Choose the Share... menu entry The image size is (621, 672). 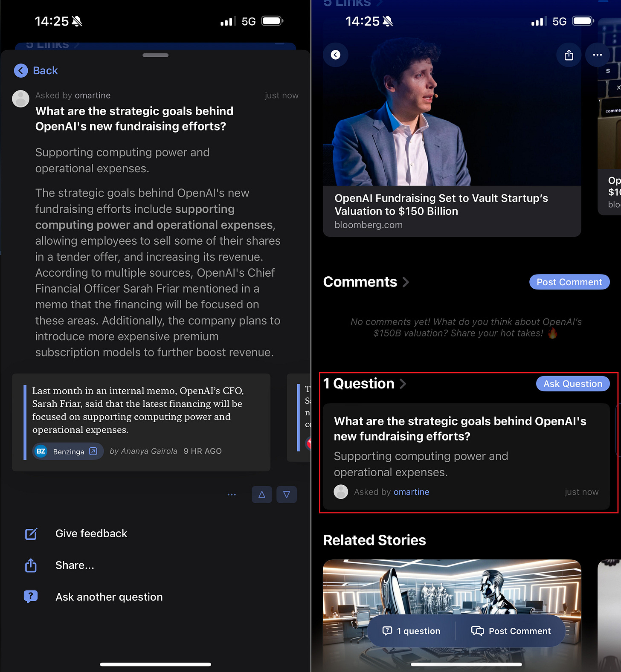tap(75, 565)
